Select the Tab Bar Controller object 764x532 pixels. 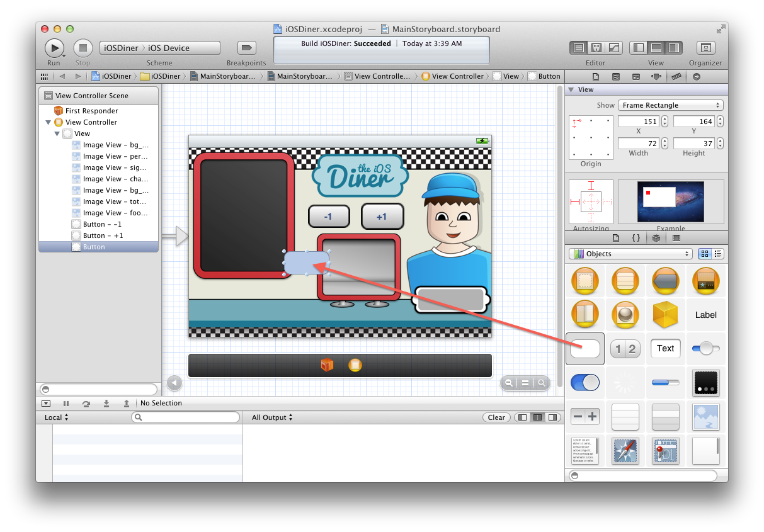705,281
